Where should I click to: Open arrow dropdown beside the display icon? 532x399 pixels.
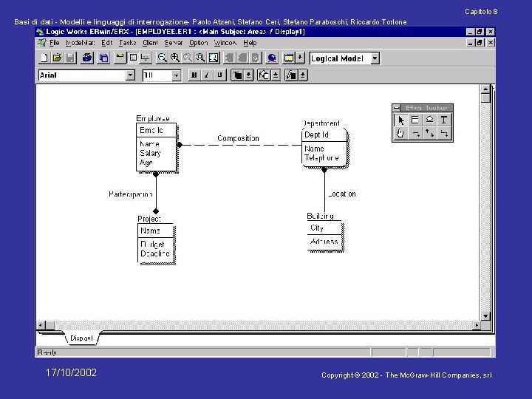300,58
